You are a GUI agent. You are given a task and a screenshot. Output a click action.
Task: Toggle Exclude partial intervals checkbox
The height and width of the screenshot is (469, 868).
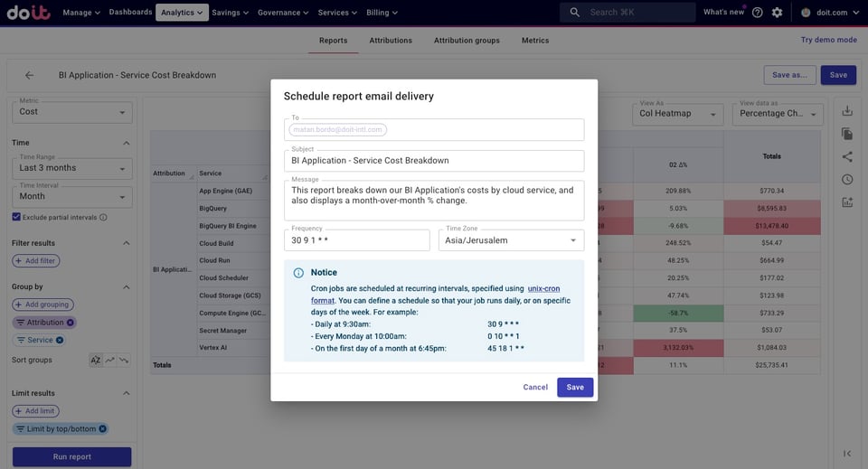pos(16,217)
